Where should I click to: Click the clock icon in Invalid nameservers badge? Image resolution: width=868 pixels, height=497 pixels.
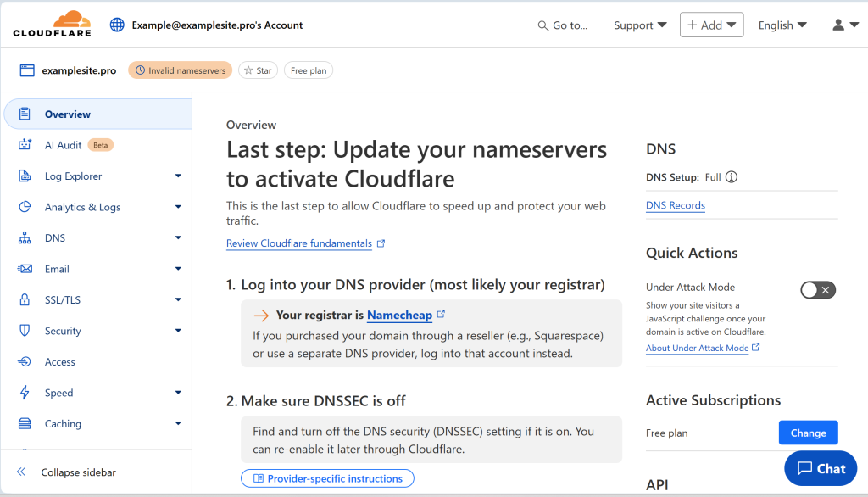point(141,70)
